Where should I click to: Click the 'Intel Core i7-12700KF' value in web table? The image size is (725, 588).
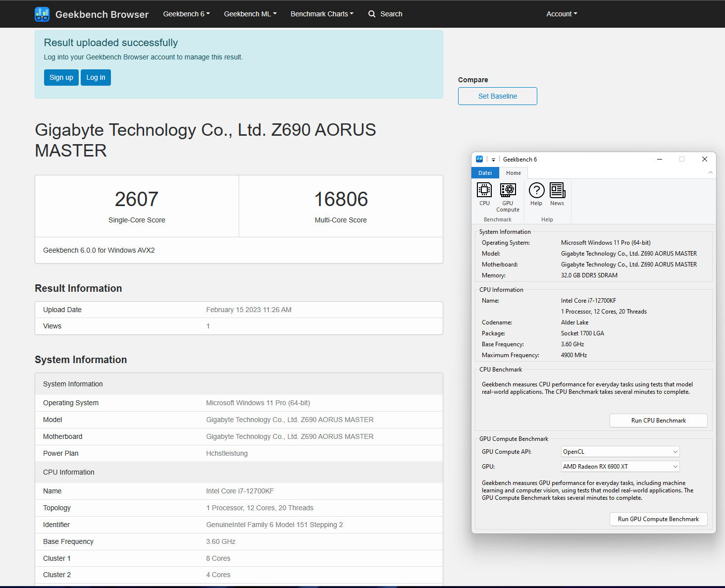[240, 491]
